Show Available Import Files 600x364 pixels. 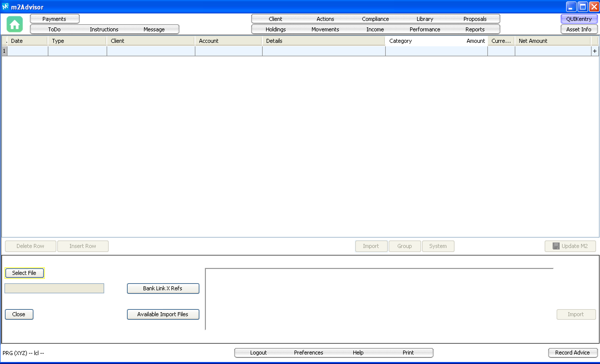tap(163, 314)
